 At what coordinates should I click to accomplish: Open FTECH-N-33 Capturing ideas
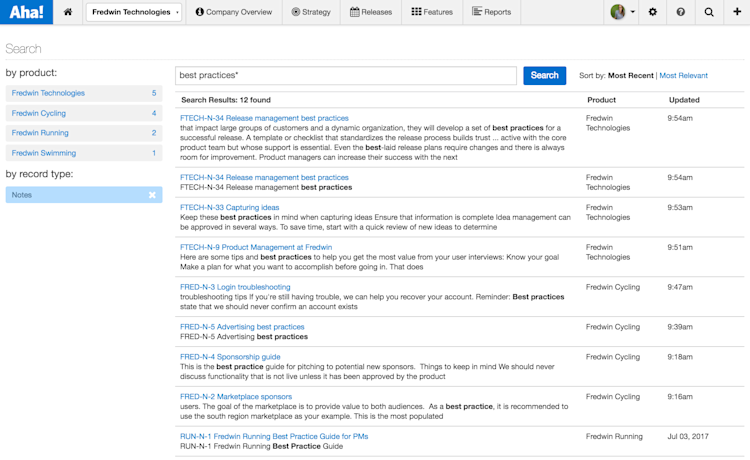click(x=229, y=208)
